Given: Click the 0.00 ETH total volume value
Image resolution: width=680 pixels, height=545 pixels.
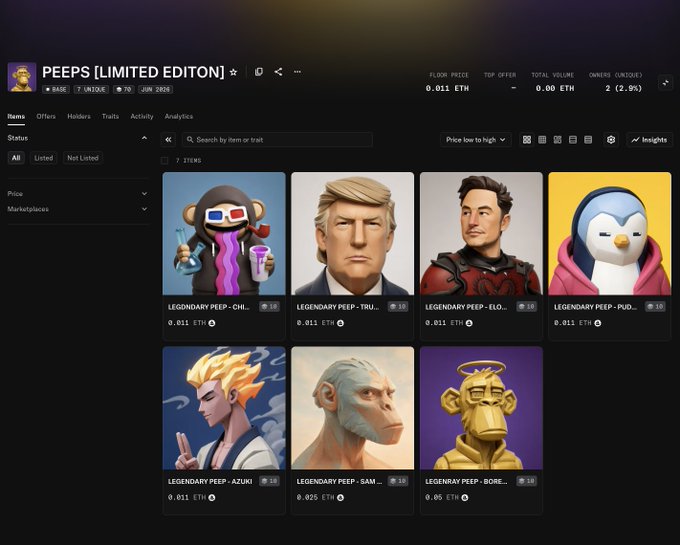Looking at the screenshot, I should (555, 88).
